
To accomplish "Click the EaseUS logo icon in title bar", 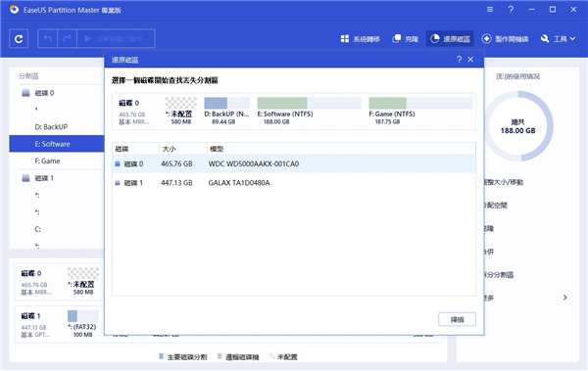I will (x=14, y=10).
